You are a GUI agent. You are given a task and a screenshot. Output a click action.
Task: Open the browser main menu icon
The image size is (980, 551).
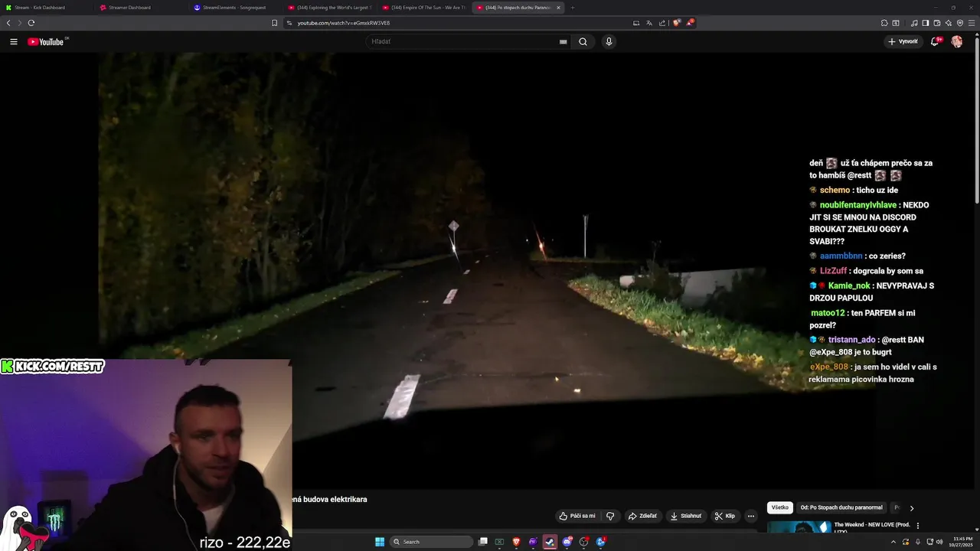point(972,23)
